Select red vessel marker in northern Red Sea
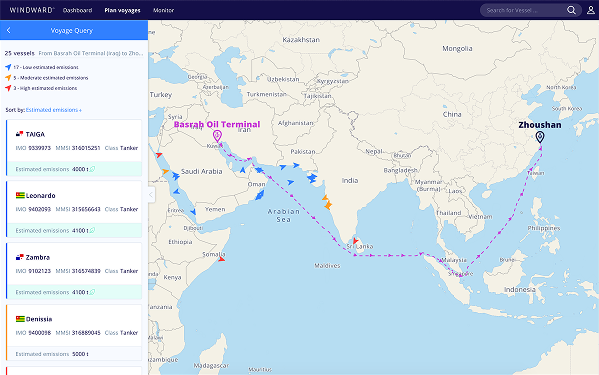Screen dimensions: 599x375 159,155
